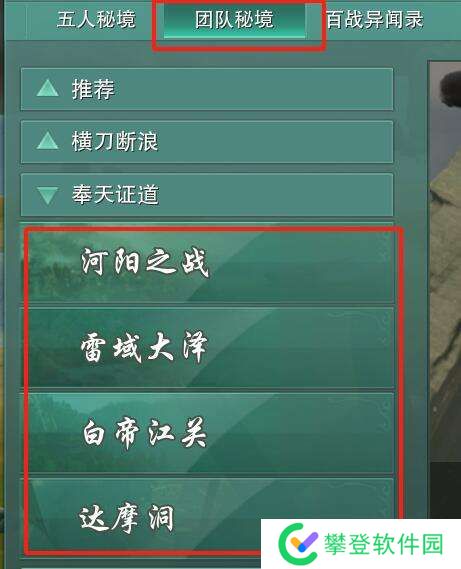461x569 pixels.
Task: Click the 奉天证道 category row
Action: 207,195
